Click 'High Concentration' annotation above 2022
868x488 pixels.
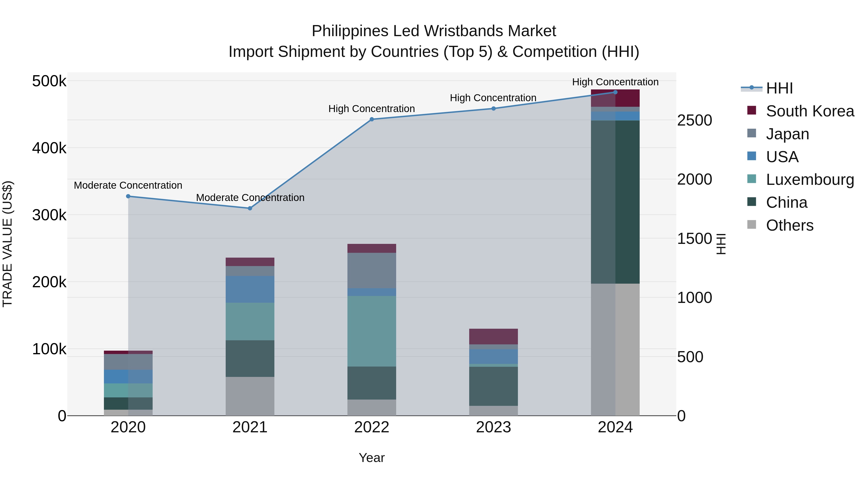[372, 109]
